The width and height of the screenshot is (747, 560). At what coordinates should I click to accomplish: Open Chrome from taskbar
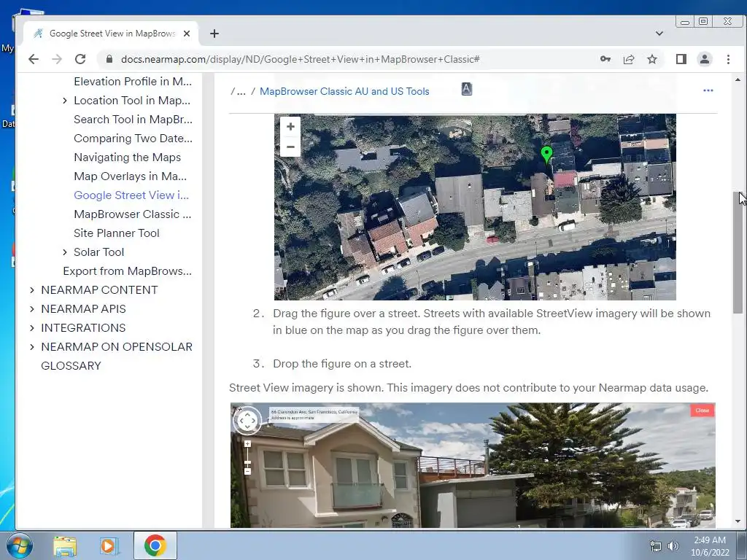[155, 545]
